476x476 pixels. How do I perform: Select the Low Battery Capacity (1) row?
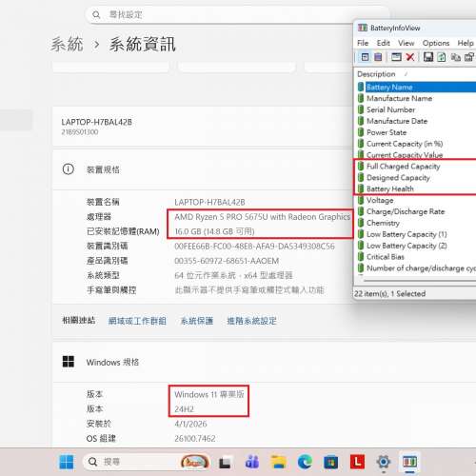pos(416,234)
